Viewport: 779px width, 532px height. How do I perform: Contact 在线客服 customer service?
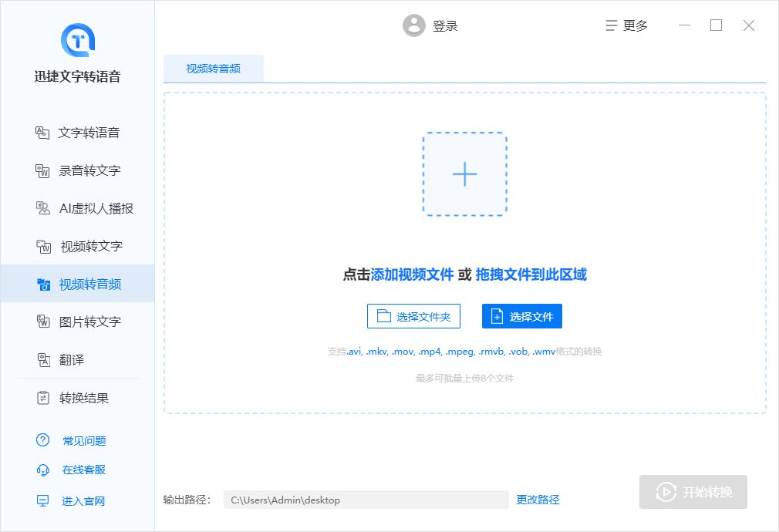pos(85,470)
